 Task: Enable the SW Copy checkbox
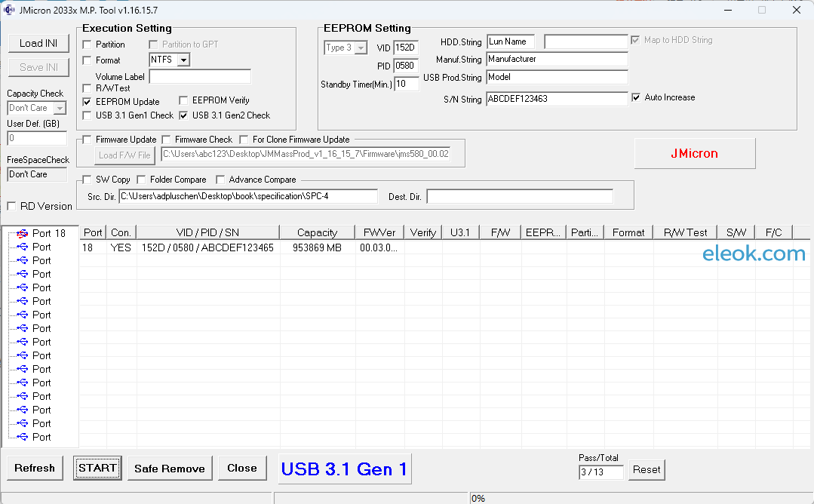coord(88,180)
